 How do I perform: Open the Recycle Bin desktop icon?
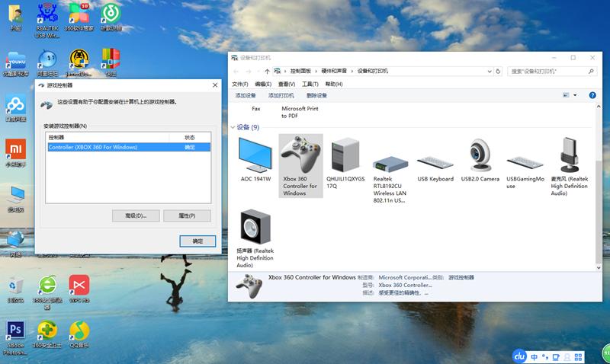click(x=15, y=290)
